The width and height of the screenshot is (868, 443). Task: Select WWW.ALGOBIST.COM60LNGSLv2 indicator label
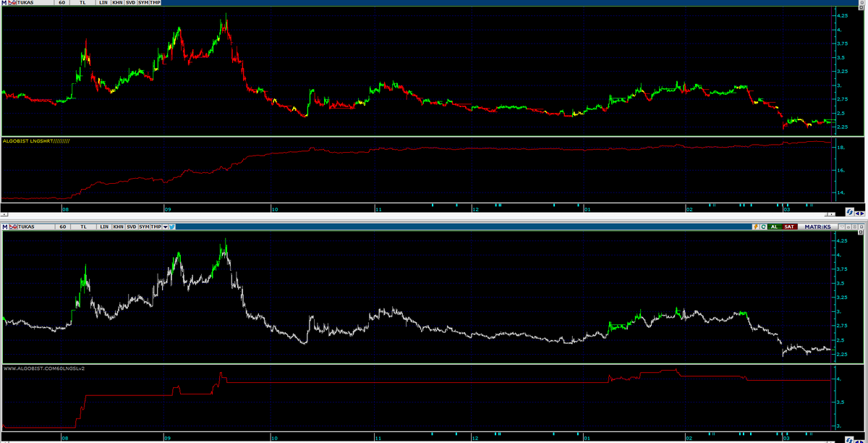click(x=43, y=368)
